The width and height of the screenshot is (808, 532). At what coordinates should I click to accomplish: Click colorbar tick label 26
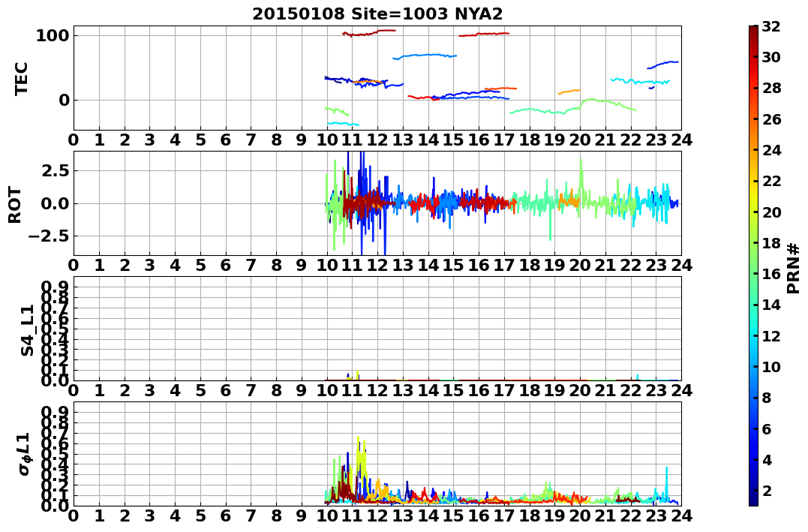(771, 119)
